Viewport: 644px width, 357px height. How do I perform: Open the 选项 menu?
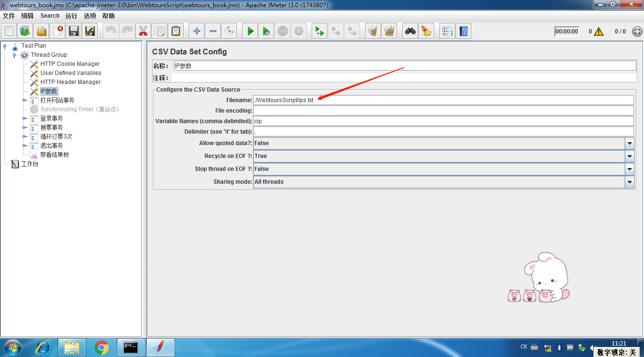click(90, 16)
